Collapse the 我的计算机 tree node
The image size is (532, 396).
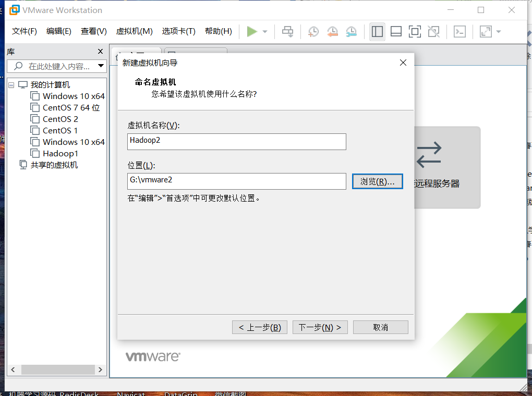point(11,85)
